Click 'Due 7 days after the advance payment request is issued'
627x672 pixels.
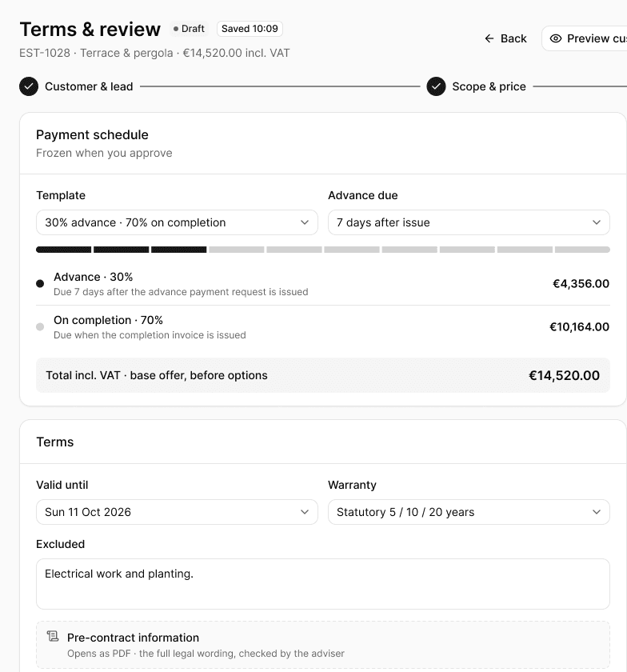tap(181, 292)
